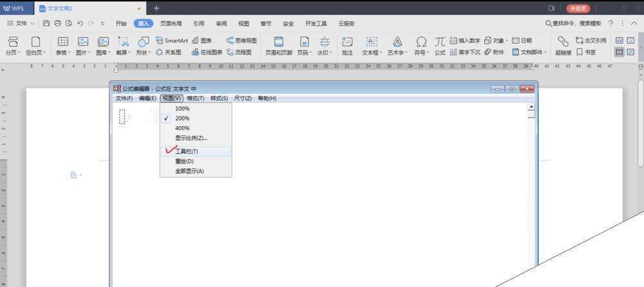Insert an 附件 attachment
This screenshot has height=287, width=644.
[x=494, y=52]
